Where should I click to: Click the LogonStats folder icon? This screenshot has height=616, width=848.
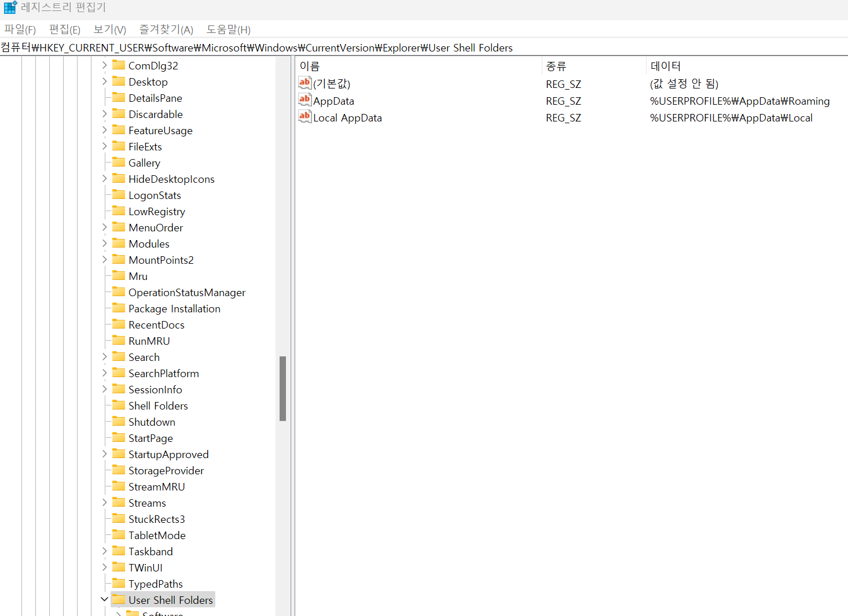[x=119, y=194]
